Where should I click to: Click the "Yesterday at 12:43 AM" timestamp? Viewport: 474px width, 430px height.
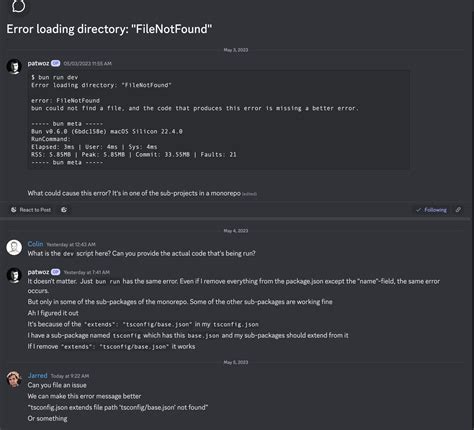(x=71, y=244)
